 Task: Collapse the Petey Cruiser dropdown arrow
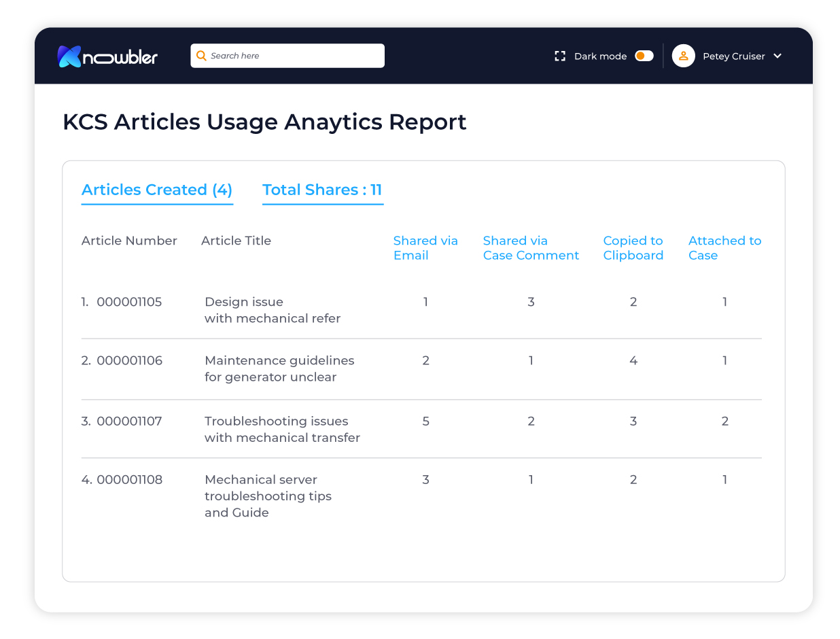(777, 56)
